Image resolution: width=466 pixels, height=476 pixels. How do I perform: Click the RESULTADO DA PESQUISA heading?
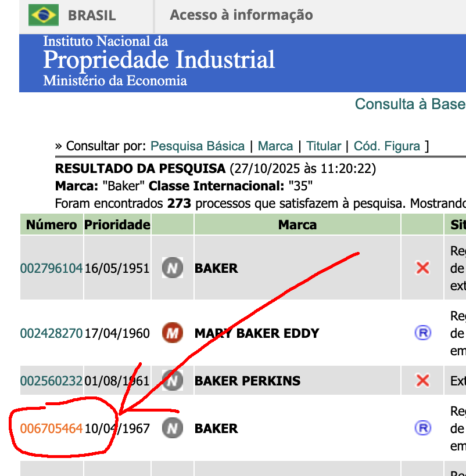(140, 168)
